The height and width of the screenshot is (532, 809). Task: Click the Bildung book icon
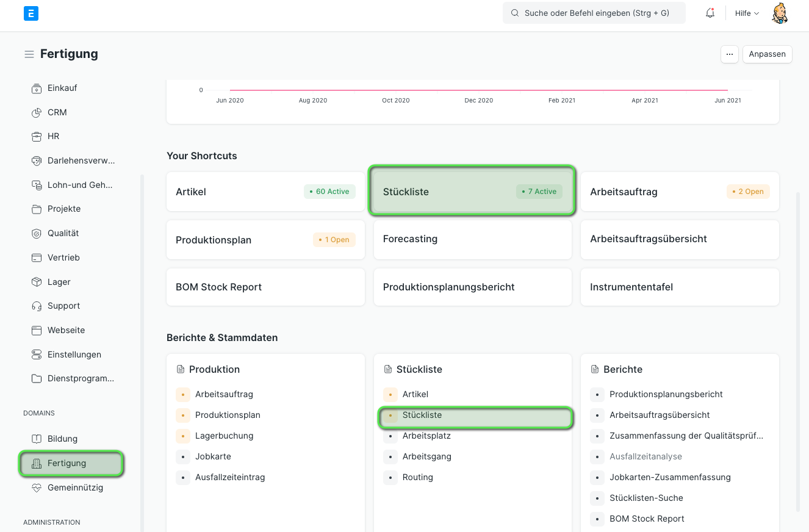[36, 439]
